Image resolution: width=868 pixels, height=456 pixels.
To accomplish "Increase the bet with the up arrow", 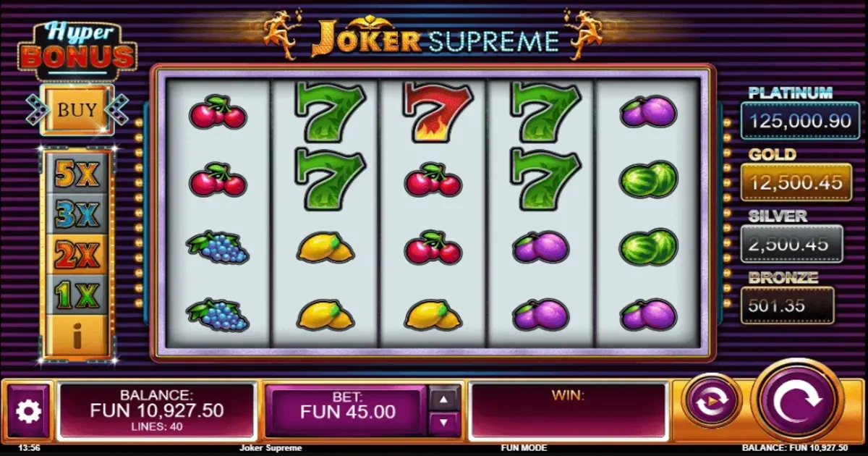I will 445,398.
